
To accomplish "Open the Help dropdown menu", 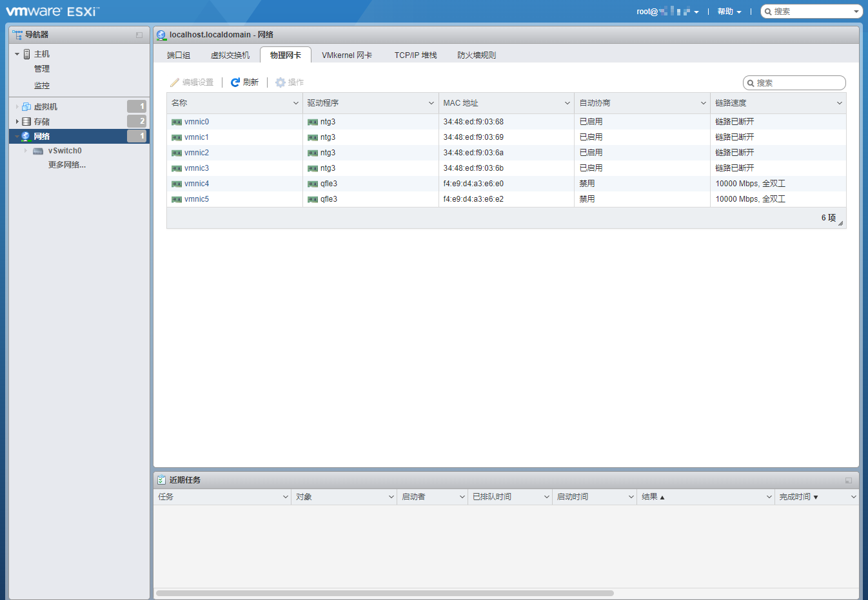I will click(729, 12).
